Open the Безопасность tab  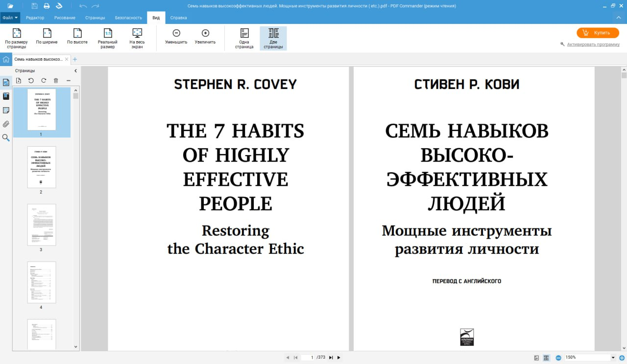tap(128, 18)
